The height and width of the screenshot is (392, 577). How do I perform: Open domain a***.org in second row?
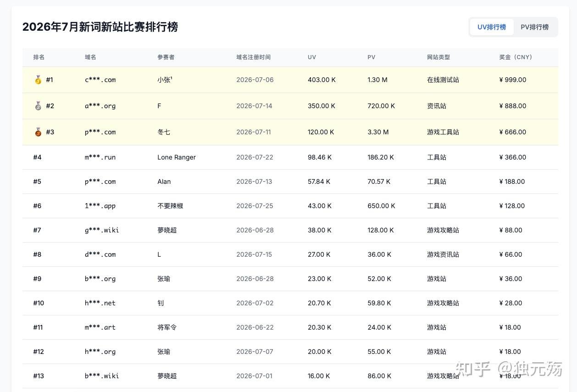pos(100,106)
